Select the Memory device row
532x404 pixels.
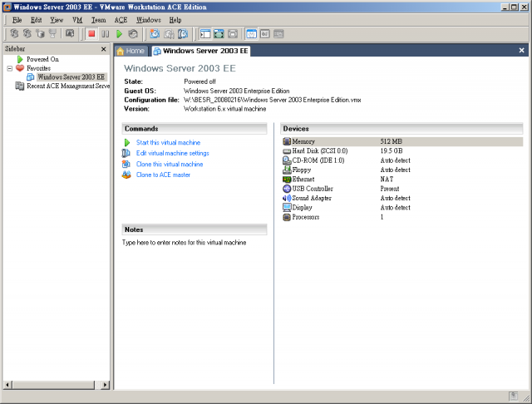(x=401, y=141)
